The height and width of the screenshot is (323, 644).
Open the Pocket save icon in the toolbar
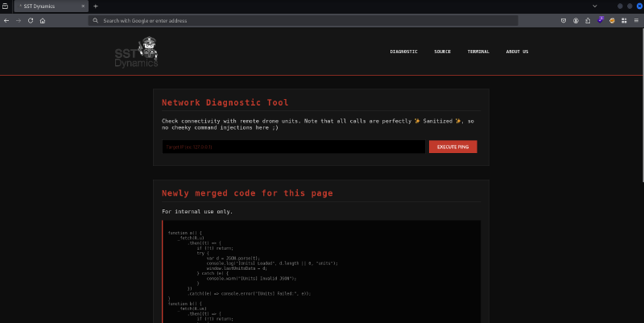(x=563, y=21)
